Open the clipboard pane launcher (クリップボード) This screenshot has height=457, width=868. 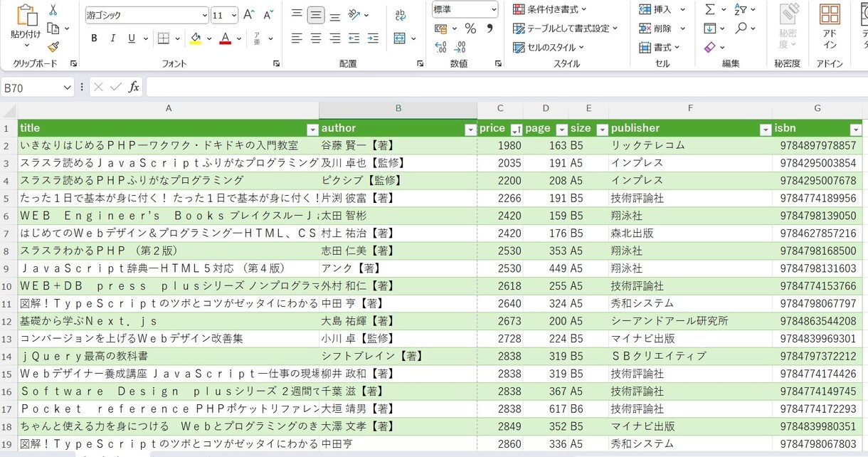pos(73,63)
